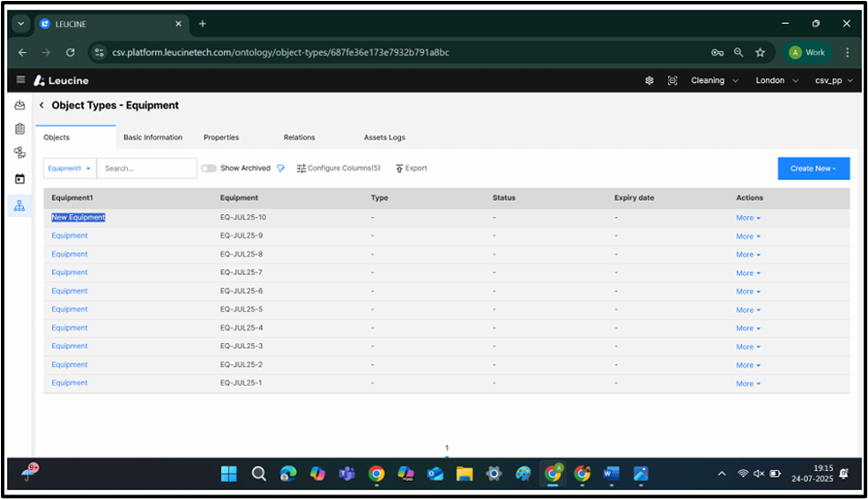The width and height of the screenshot is (868, 499).
Task: Click the Create New button
Action: [812, 168]
